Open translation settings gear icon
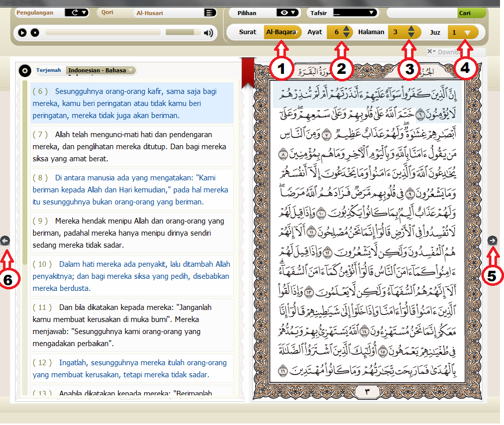 click(25, 70)
